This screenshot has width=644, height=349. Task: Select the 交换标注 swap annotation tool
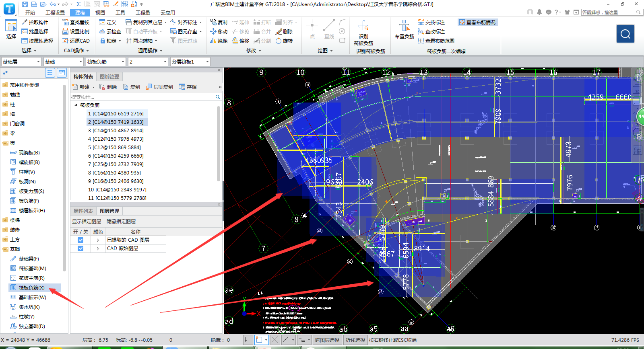click(x=431, y=22)
